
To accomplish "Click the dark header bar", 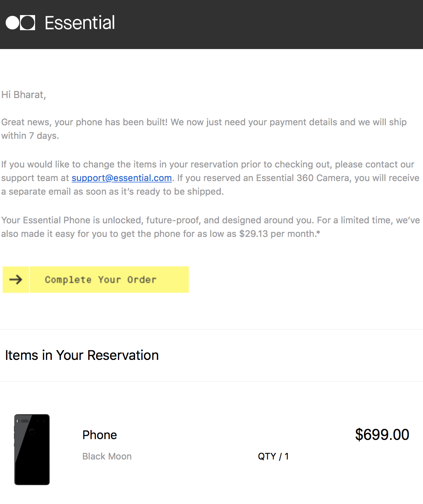I will click(x=264, y=24).
